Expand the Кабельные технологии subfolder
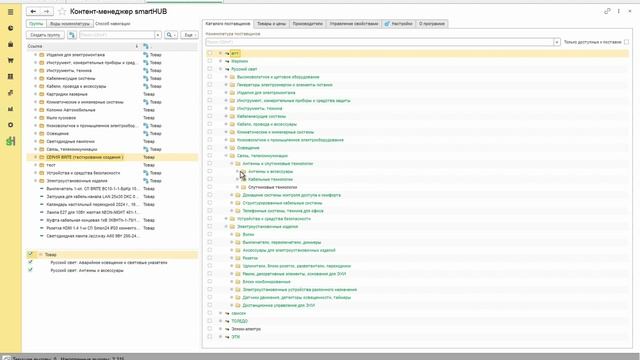 point(238,179)
